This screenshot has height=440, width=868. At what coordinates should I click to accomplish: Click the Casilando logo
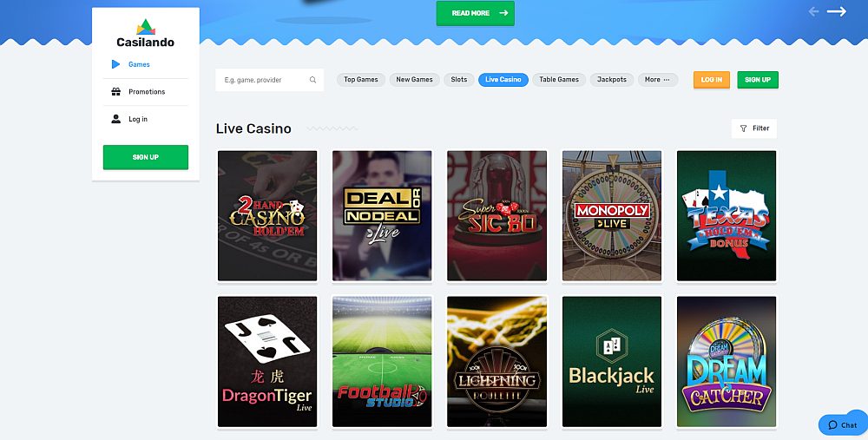click(x=145, y=33)
